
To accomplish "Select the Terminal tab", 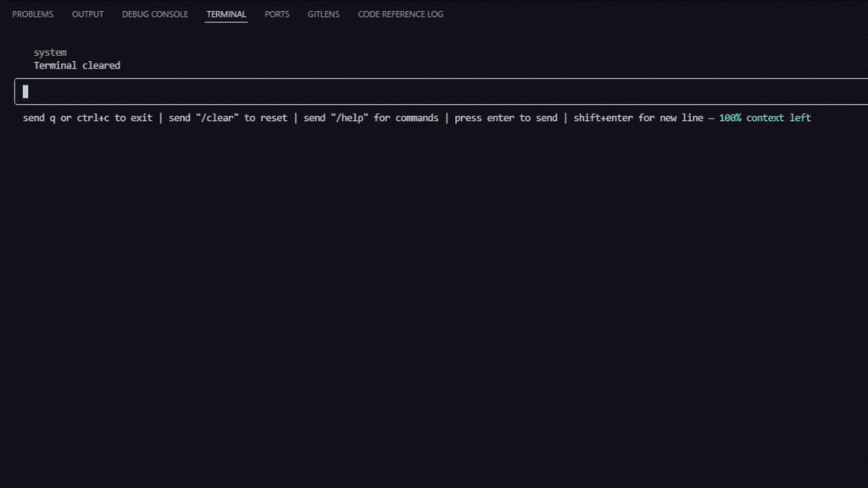I will [x=225, y=14].
